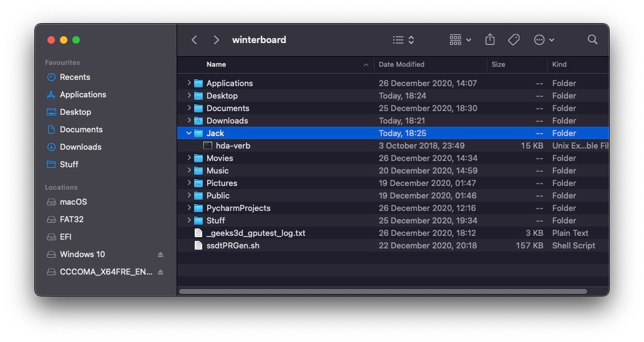Expand the Music folder row
This screenshot has height=342, width=644.
pos(188,170)
